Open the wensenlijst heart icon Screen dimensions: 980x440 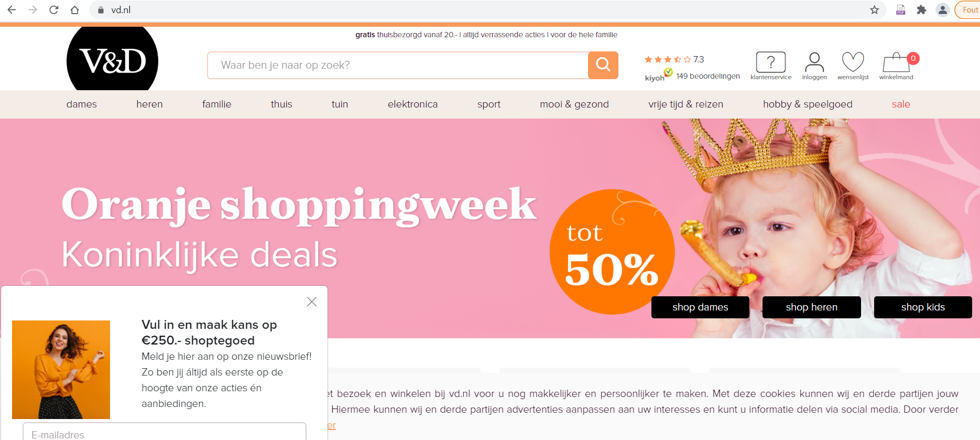853,62
